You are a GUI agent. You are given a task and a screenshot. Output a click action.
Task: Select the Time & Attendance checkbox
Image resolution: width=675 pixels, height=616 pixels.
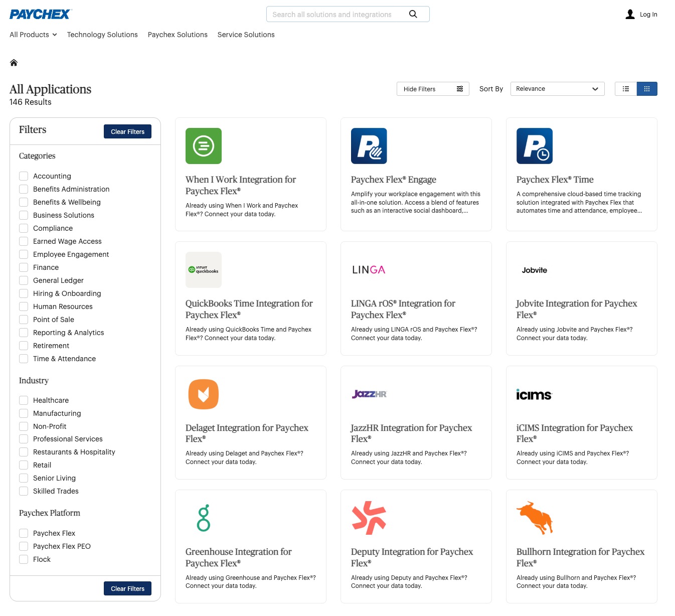point(24,359)
